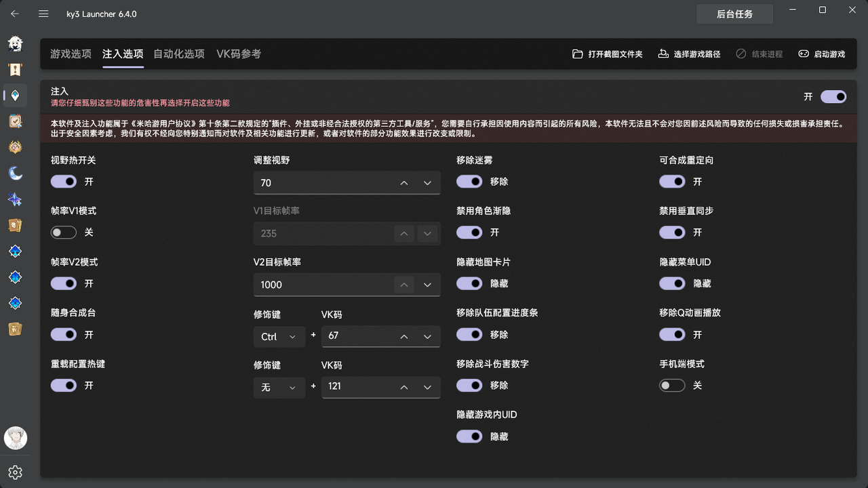Click the user avatar at bottom of sidebar
The width and height of the screenshot is (868, 488).
click(x=15, y=438)
